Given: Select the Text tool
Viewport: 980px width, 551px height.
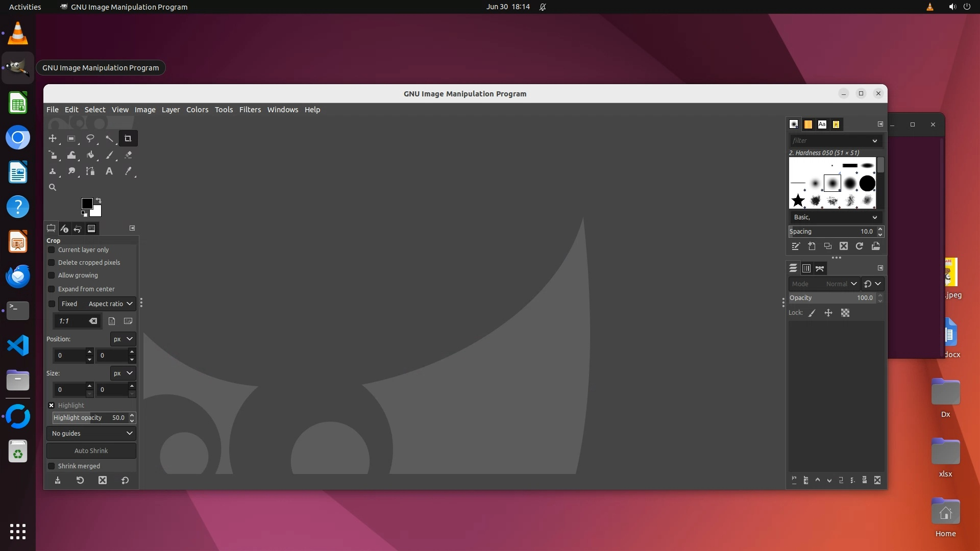Looking at the screenshot, I should click(x=109, y=171).
